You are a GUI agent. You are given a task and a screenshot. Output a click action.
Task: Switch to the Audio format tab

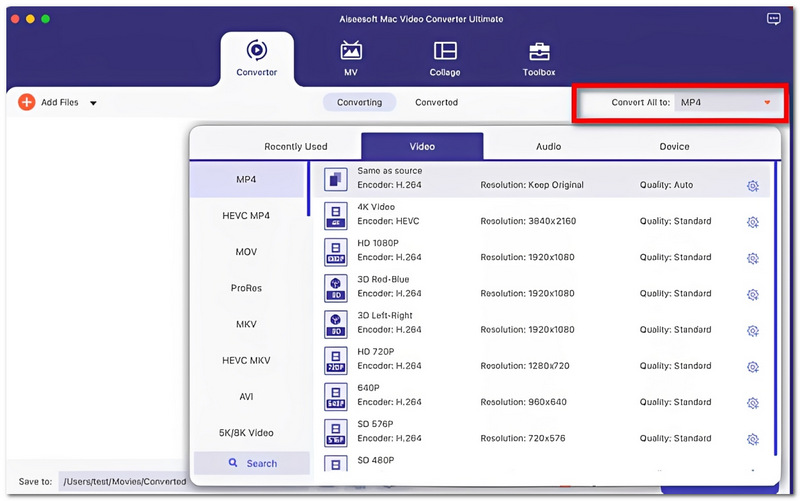(x=548, y=146)
